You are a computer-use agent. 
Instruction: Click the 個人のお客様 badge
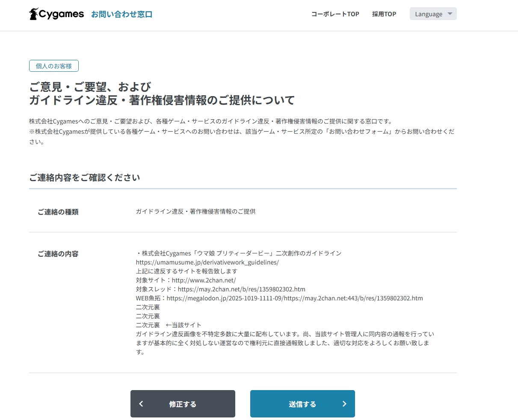click(x=54, y=66)
